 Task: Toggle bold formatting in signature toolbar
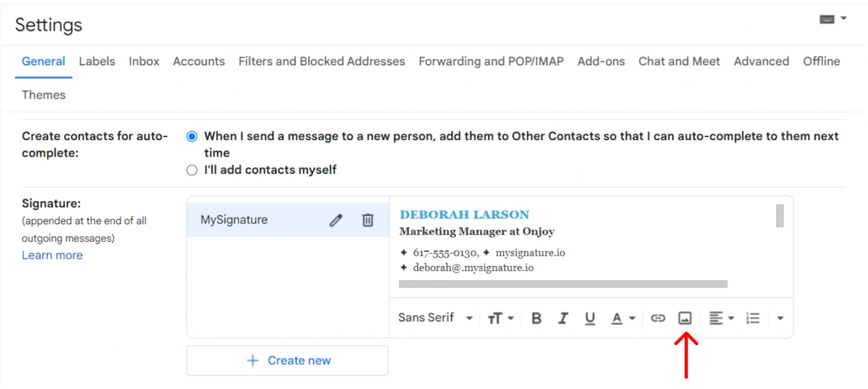tap(536, 318)
